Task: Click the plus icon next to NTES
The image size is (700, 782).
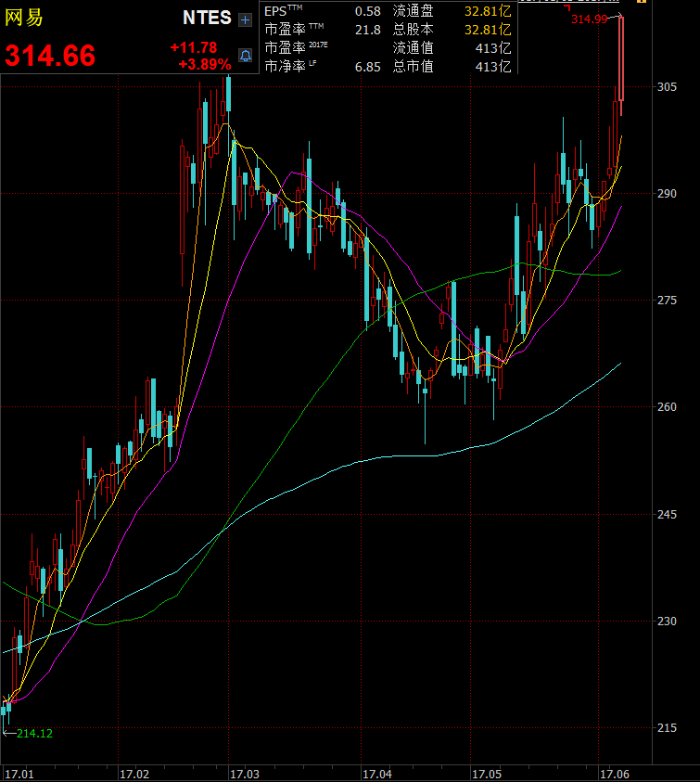Action: click(x=245, y=19)
